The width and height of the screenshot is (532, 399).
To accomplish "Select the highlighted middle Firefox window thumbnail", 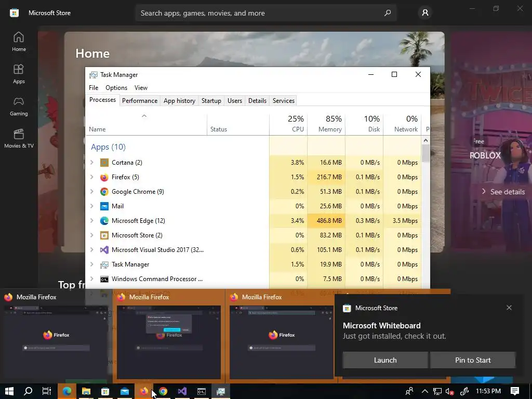I will tap(169, 336).
